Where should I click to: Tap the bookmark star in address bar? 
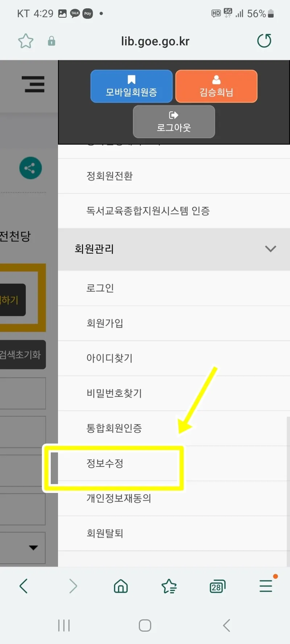point(26,41)
